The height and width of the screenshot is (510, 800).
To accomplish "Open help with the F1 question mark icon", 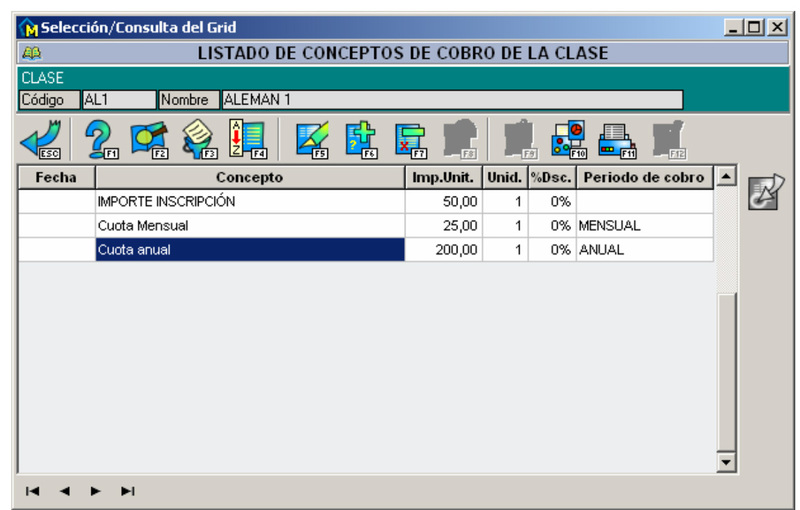I will pyautogui.click(x=101, y=139).
